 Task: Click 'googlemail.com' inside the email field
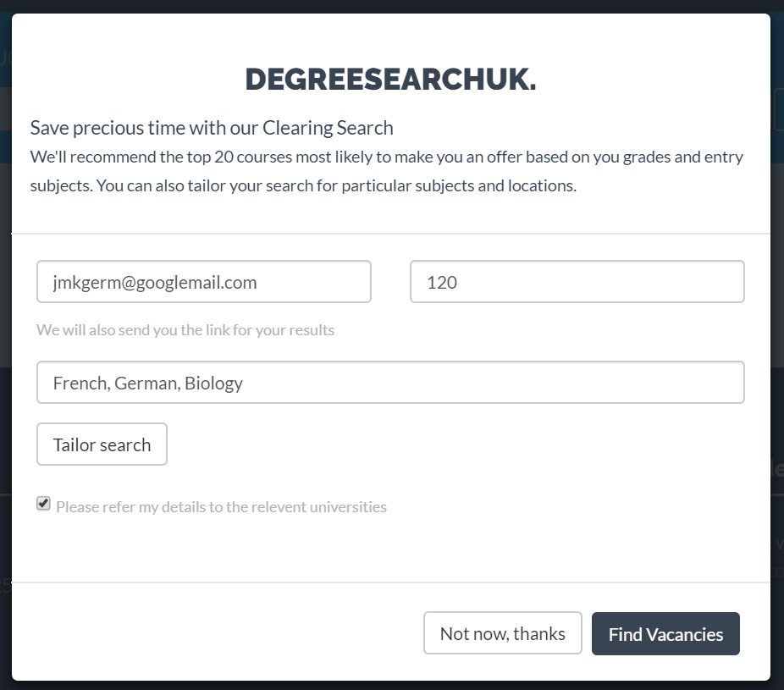[203, 282]
